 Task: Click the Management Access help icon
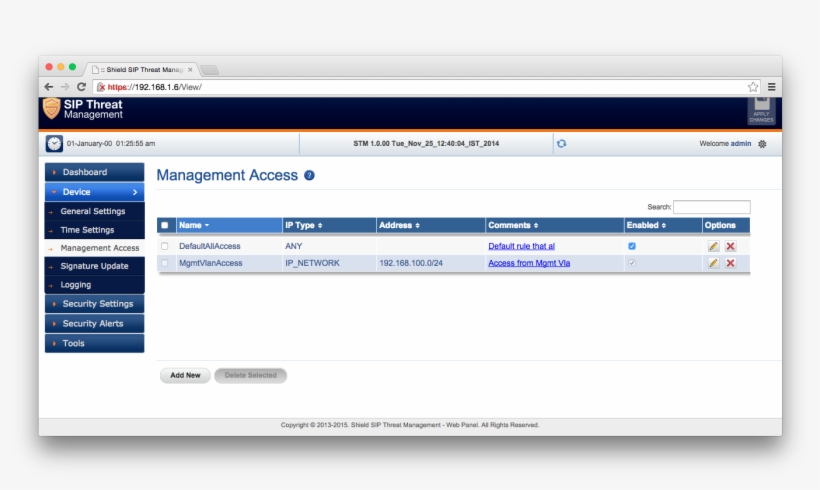coord(309,176)
